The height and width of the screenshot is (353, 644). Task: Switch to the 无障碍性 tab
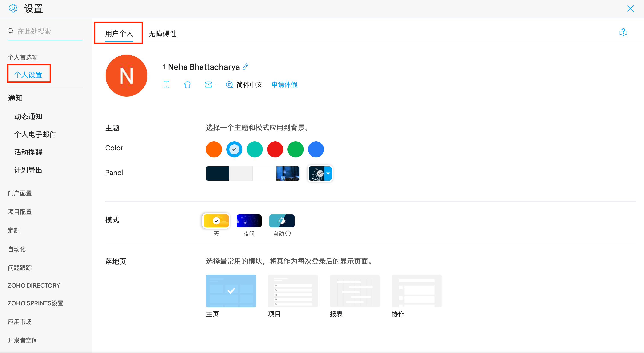tap(162, 34)
